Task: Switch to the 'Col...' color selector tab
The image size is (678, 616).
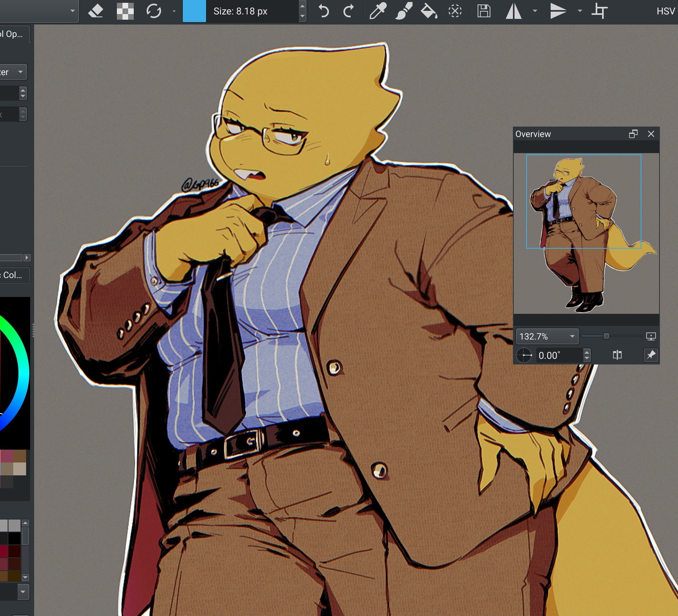Action: pyautogui.click(x=14, y=275)
